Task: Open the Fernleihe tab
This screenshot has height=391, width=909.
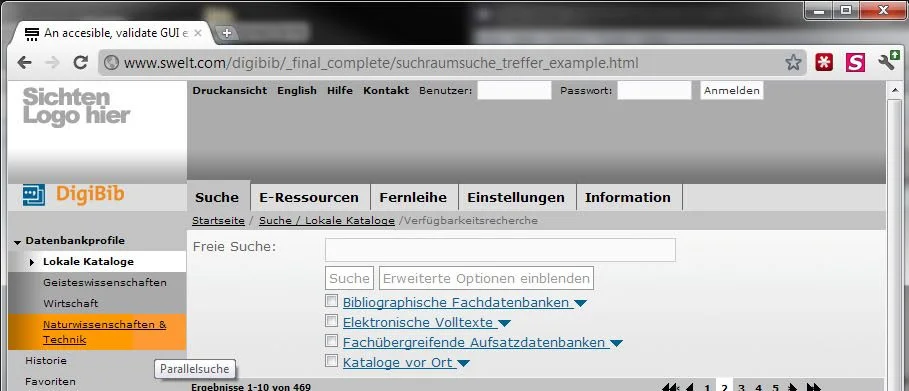Action: (413, 197)
